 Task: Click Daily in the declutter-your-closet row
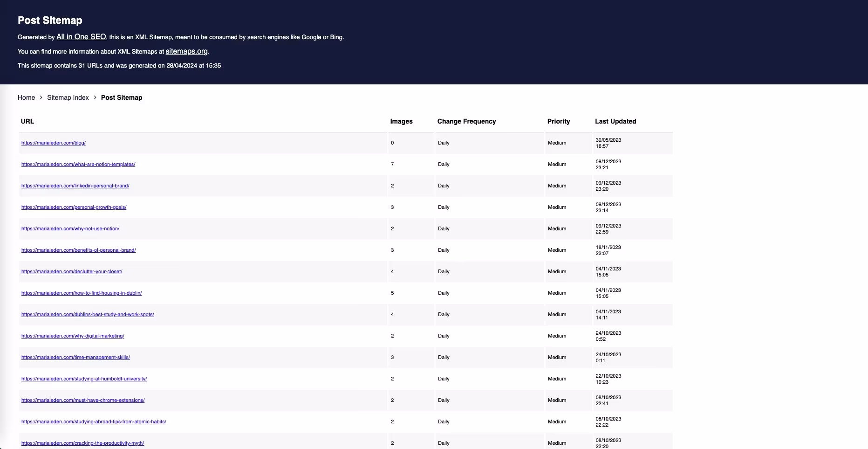[x=444, y=271]
